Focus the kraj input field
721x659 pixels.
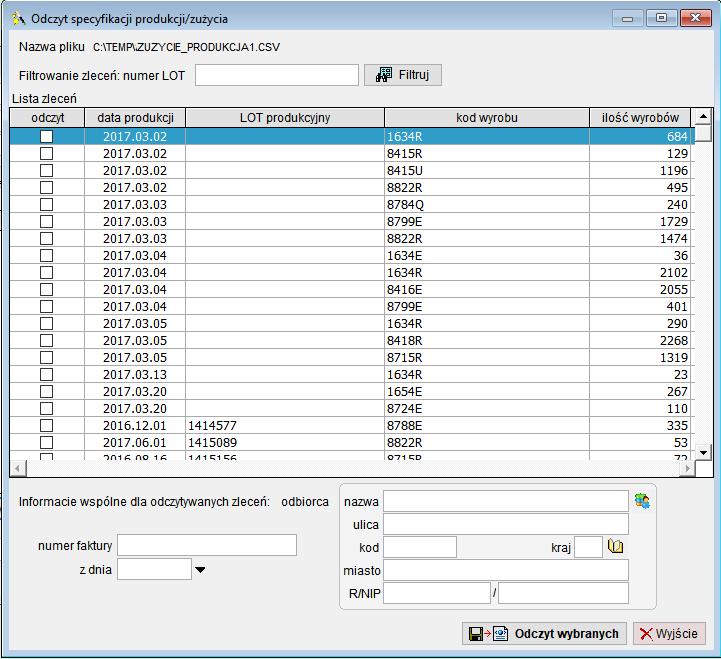tap(589, 547)
